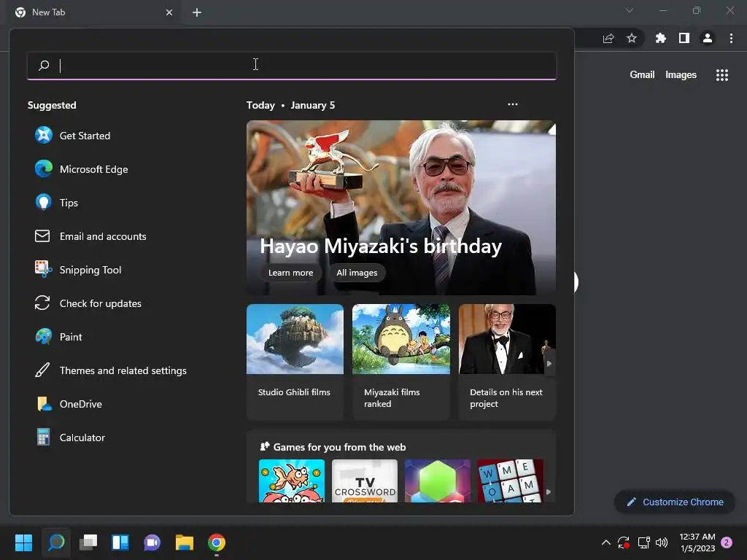The height and width of the screenshot is (560, 747).
Task: Show hidden system tray icons
Action: [x=606, y=542]
